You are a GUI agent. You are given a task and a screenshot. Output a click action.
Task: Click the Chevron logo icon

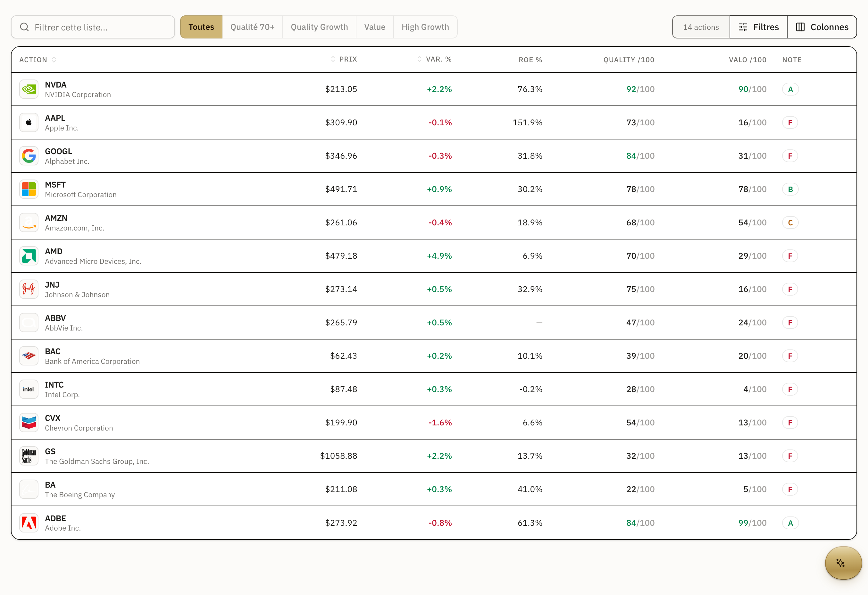29,423
